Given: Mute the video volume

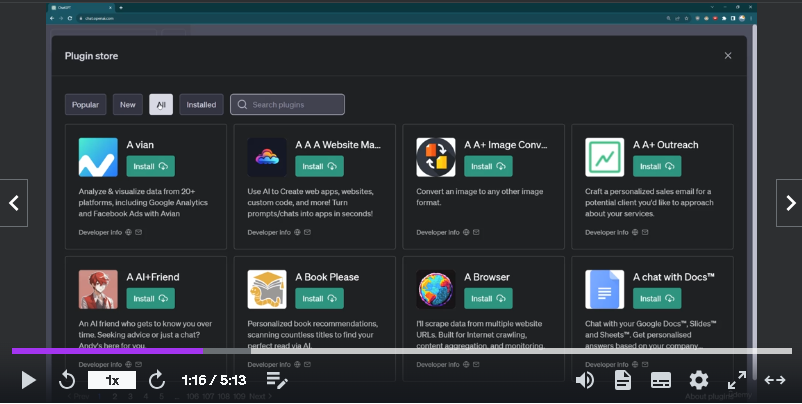Looking at the screenshot, I should coord(585,380).
